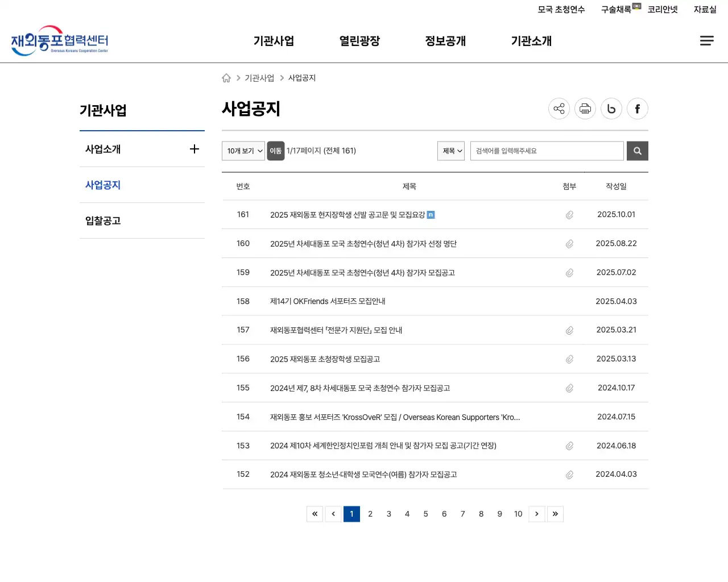Click the home breadcrumb icon

click(x=226, y=78)
